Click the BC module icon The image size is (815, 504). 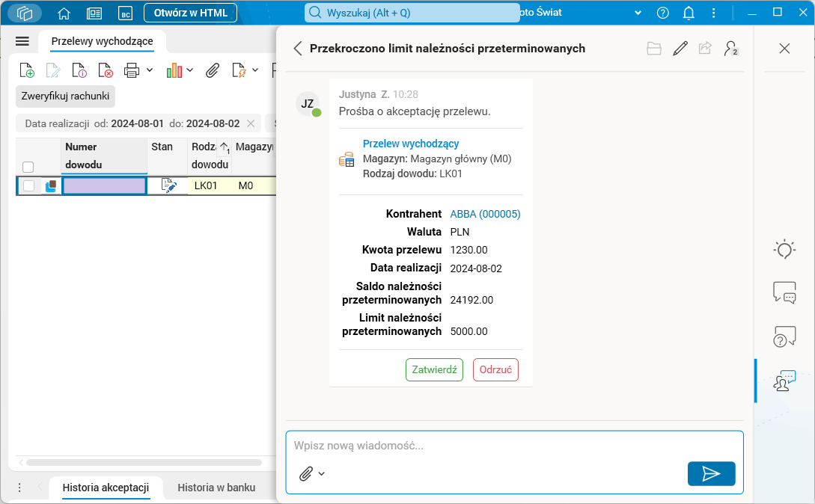126,13
